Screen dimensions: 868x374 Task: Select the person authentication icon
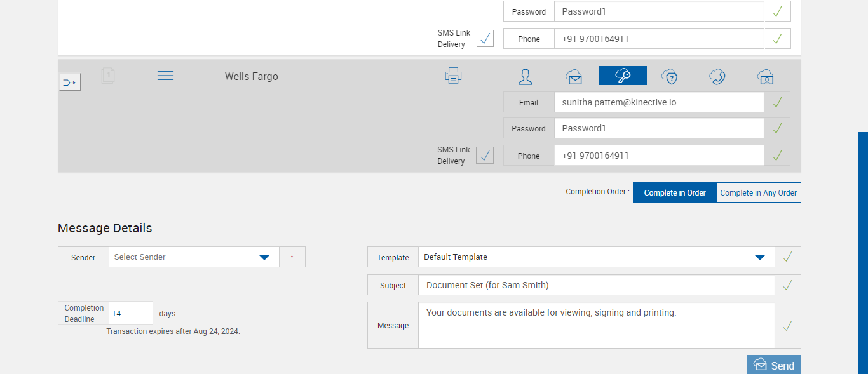(x=526, y=77)
